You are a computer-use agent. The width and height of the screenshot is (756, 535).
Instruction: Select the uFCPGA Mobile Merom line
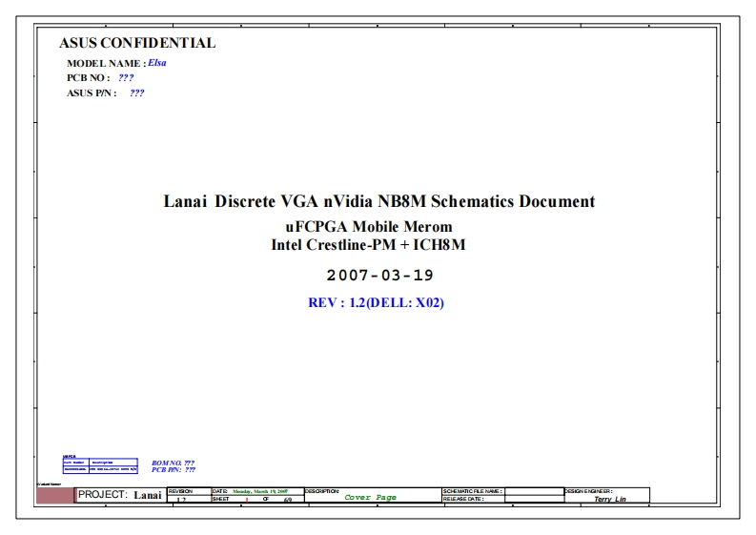click(368, 227)
